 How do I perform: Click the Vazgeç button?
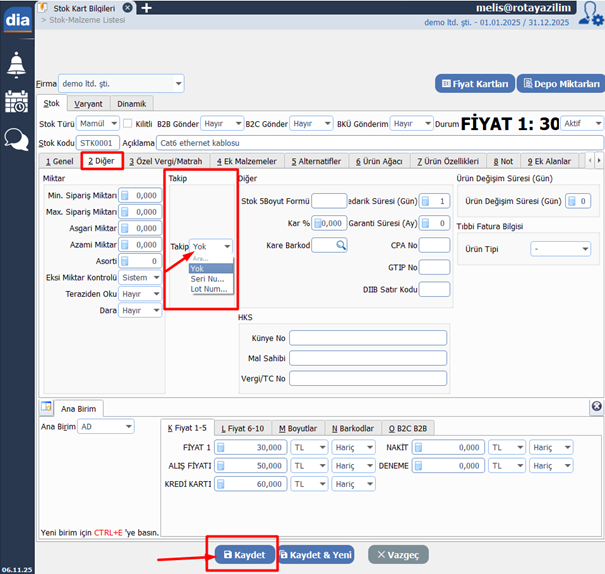398,554
